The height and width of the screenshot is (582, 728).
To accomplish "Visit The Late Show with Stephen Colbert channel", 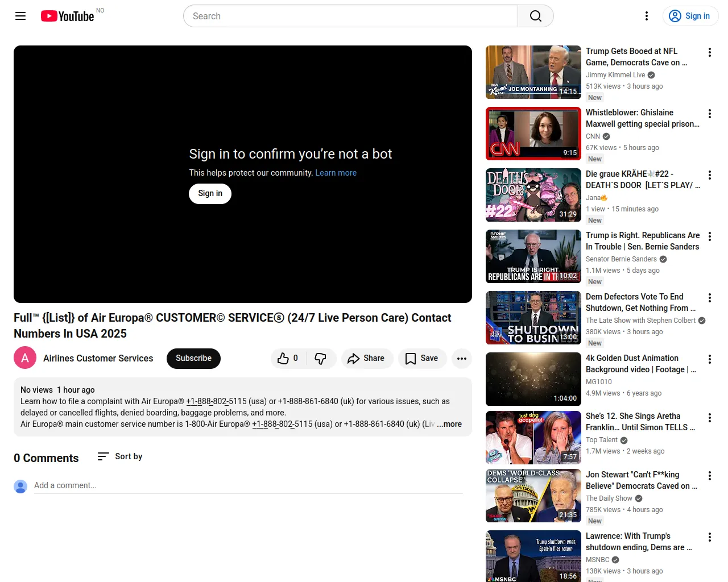I will coord(640,321).
